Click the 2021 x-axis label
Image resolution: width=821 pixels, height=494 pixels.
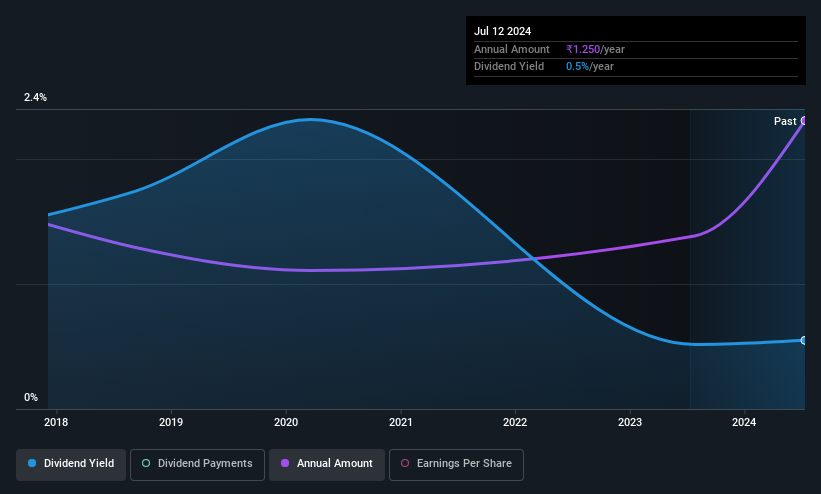click(x=401, y=422)
